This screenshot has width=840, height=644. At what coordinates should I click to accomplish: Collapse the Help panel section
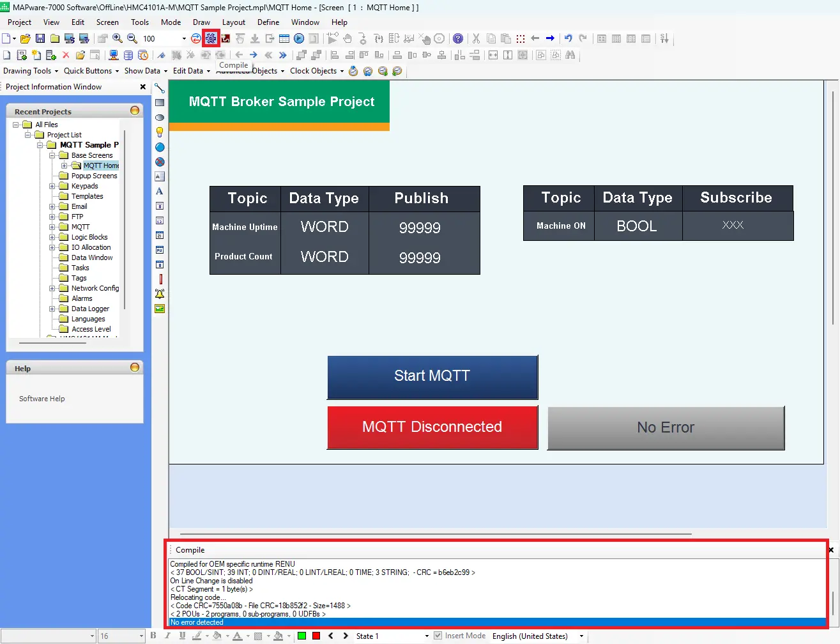135,367
